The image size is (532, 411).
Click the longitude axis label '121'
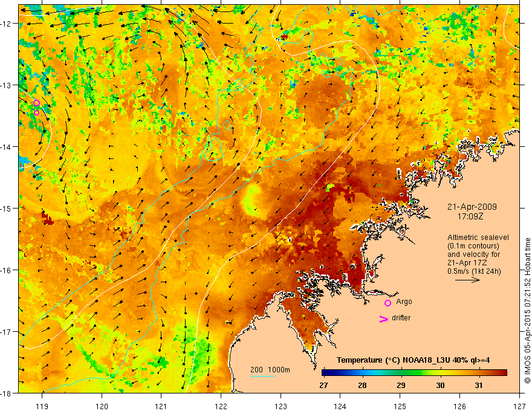(161, 406)
